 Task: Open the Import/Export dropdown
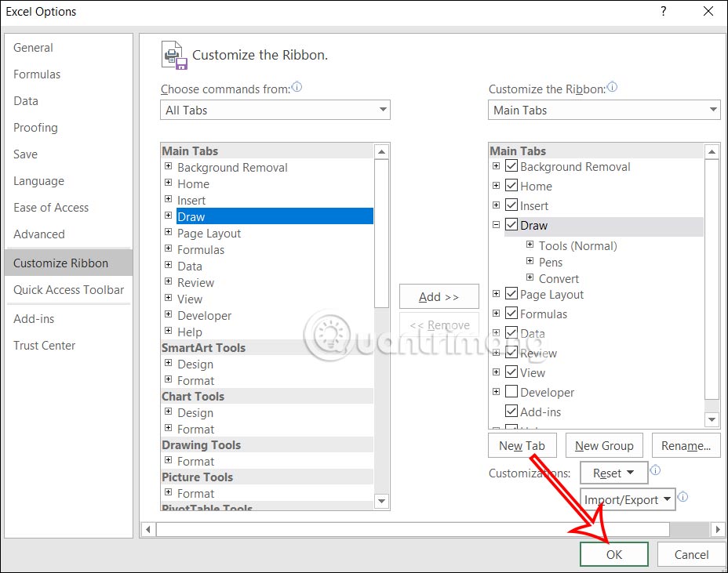coord(628,499)
